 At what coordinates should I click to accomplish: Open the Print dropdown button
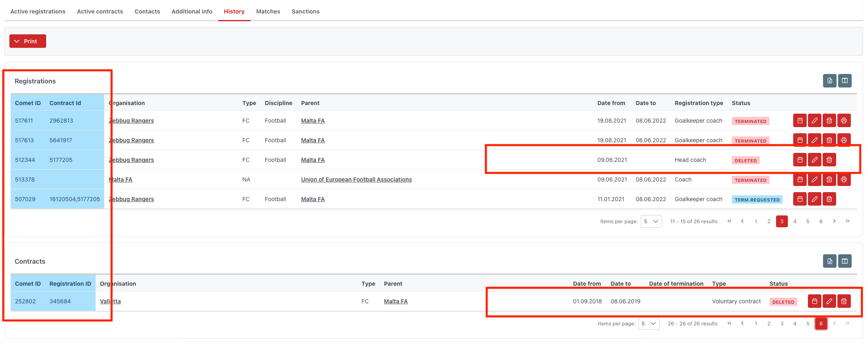(x=27, y=41)
